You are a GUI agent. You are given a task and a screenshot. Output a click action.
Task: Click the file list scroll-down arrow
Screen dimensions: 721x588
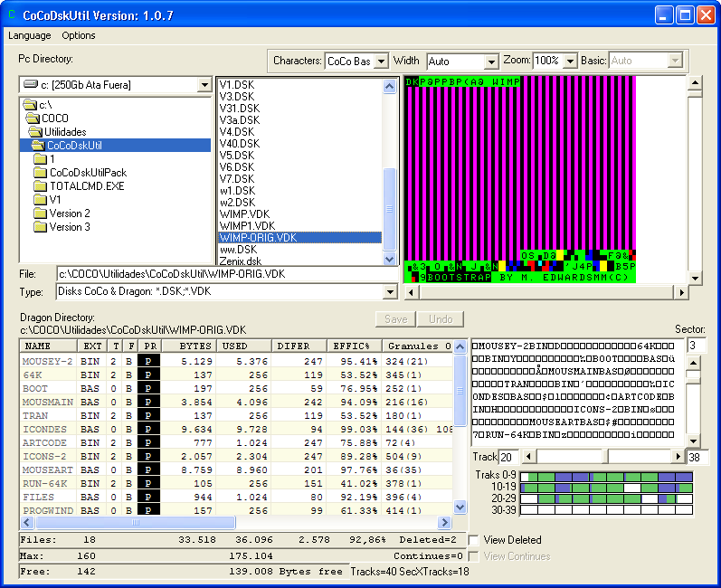point(390,260)
